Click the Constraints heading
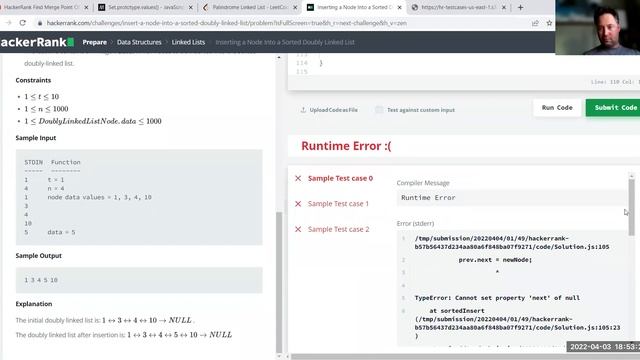 pos(33,80)
